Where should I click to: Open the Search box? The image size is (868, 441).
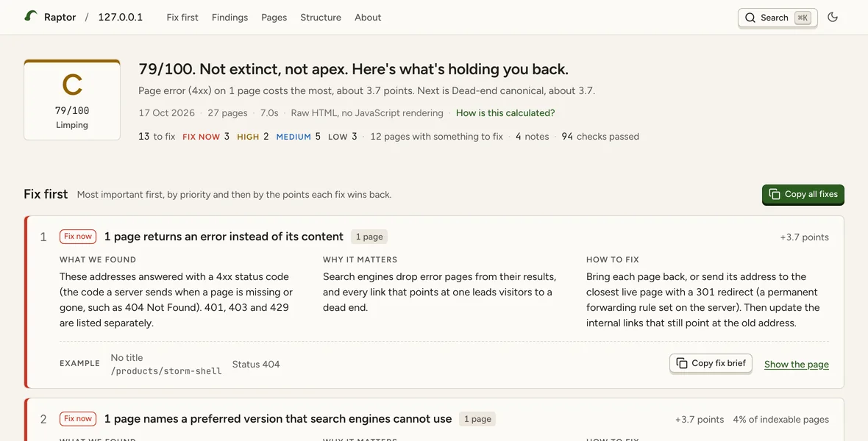tap(778, 18)
